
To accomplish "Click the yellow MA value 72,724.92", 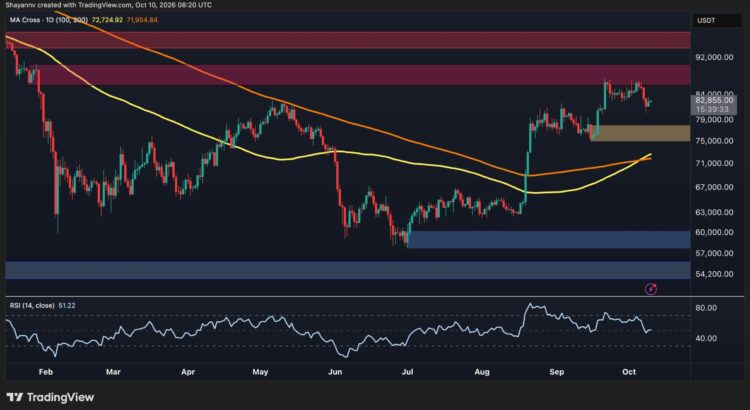I will click(106, 20).
